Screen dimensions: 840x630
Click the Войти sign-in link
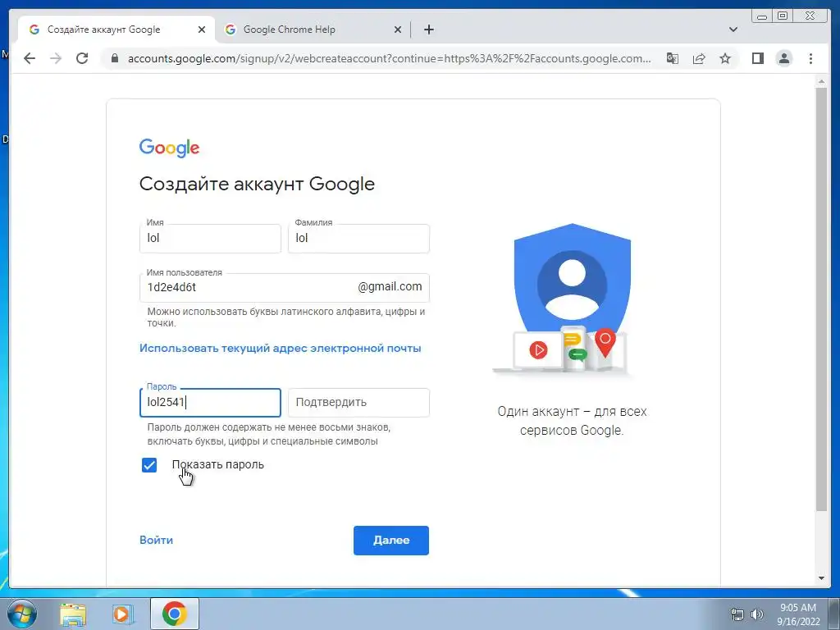[156, 540]
